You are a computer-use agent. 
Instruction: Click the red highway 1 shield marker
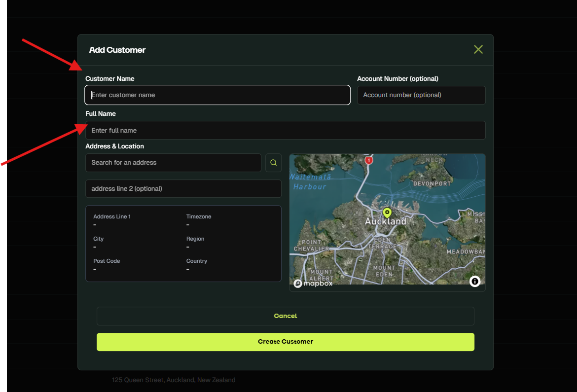pyautogui.click(x=368, y=160)
